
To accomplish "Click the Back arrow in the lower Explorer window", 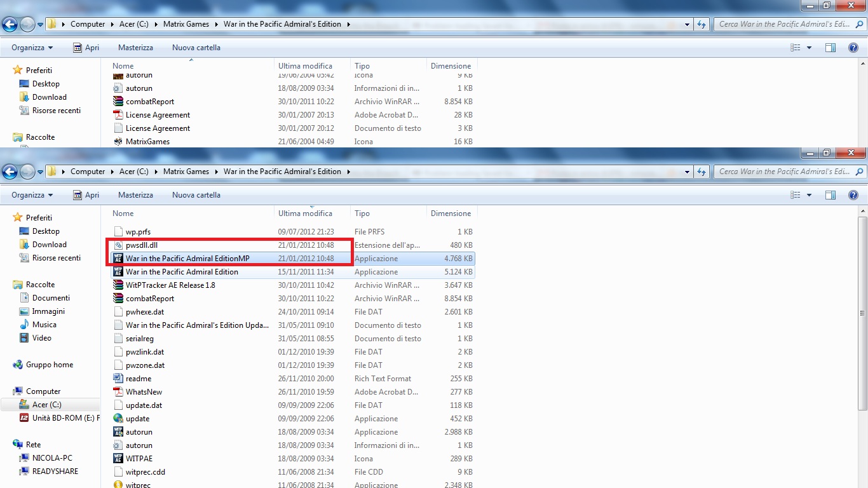I will pyautogui.click(x=10, y=172).
